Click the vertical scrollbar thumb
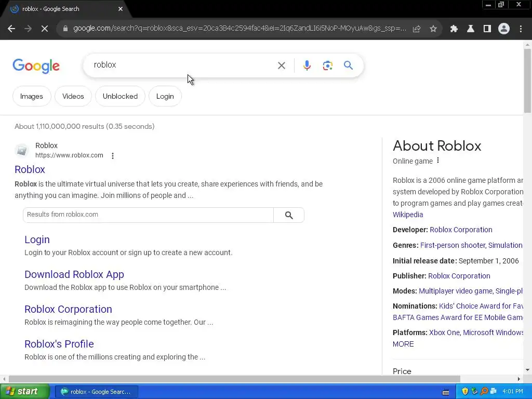532x399 pixels. (528, 81)
